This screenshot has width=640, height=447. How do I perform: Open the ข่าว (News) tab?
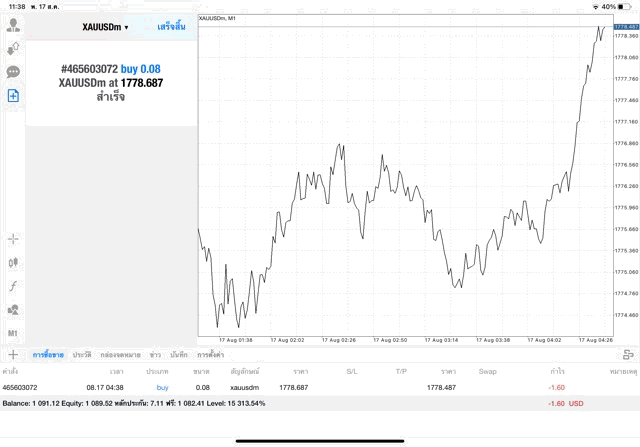click(155, 354)
